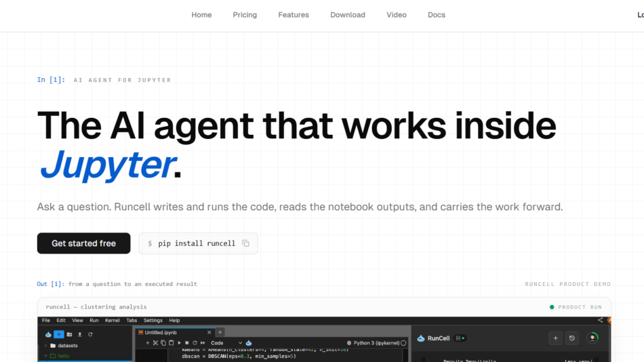Cut the selected cell with scissors icon

pyautogui.click(x=155, y=343)
